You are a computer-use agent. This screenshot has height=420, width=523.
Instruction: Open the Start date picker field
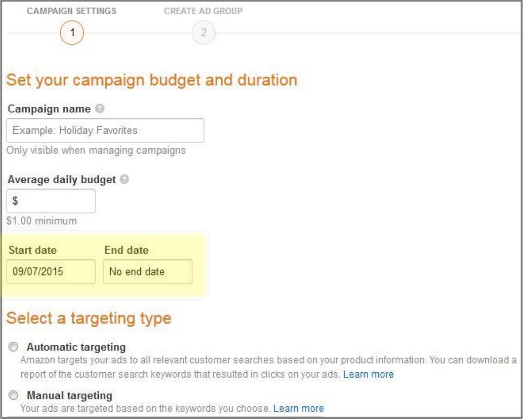pyautogui.click(x=51, y=272)
